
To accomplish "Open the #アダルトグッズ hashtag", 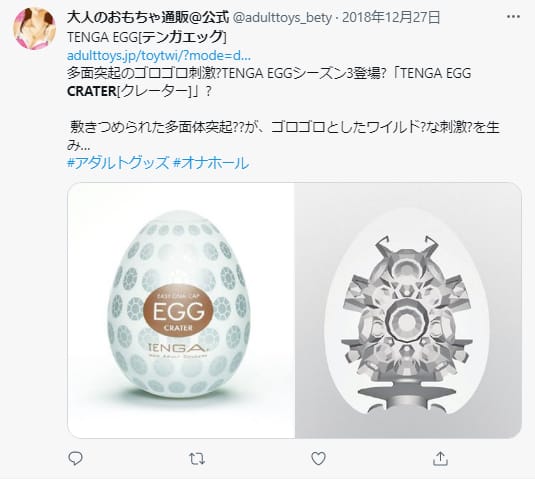I will tap(118, 163).
